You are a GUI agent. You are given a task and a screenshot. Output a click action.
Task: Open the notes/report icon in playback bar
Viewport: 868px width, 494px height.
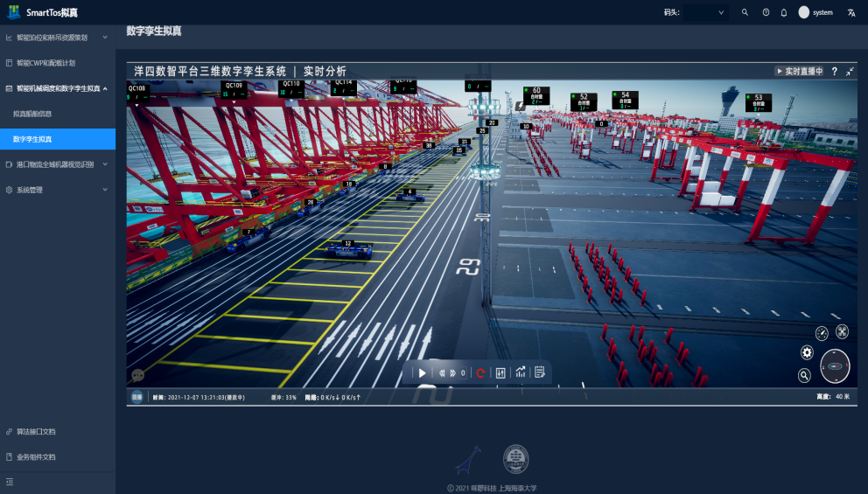point(540,372)
